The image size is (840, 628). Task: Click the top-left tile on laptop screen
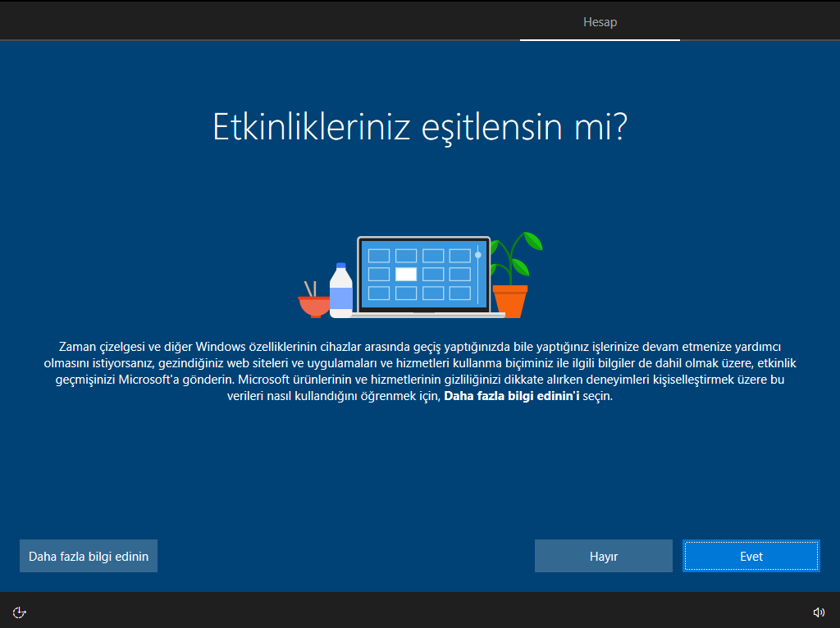[378, 256]
